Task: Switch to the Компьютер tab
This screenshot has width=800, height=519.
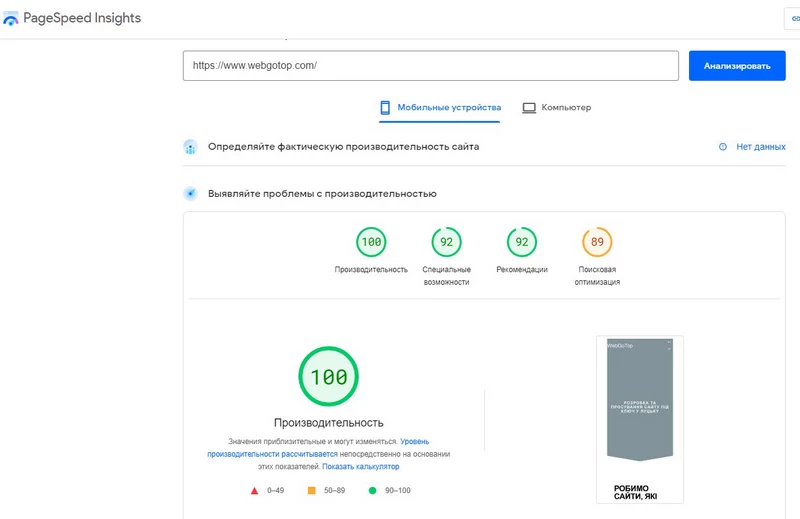Action: 557,108
